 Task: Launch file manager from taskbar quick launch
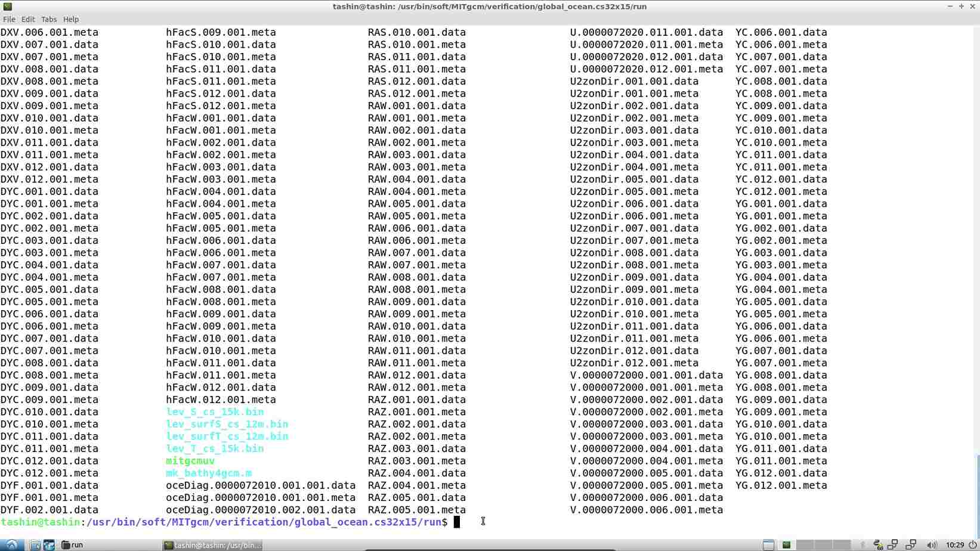click(x=35, y=544)
